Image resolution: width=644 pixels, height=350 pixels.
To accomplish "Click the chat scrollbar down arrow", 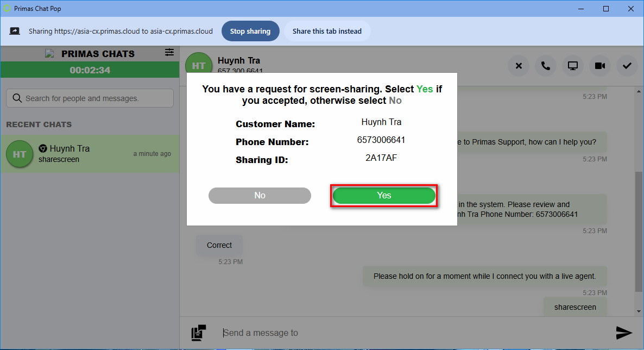I will click(639, 311).
